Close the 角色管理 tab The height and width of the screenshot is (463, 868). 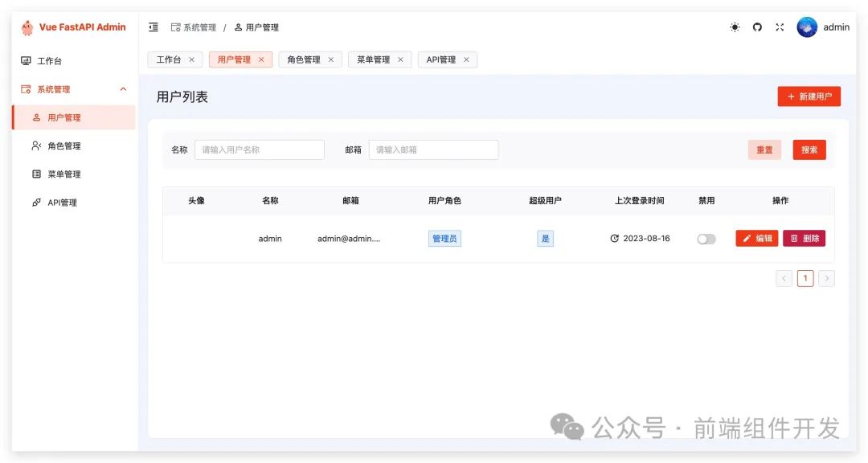pyautogui.click(x=332, y=59)
